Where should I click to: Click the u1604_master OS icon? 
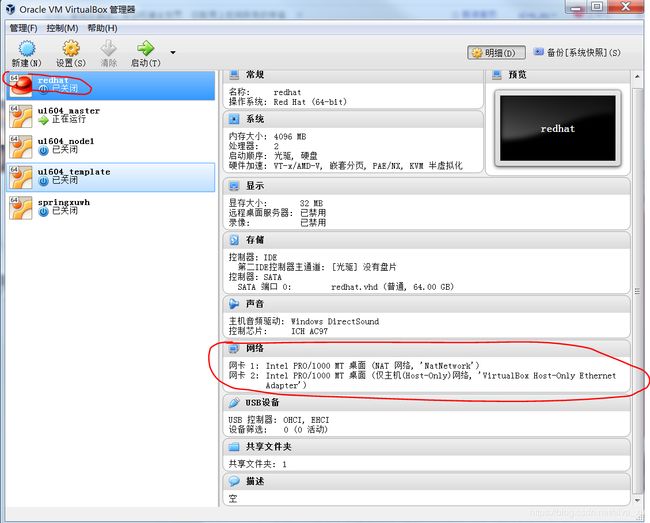coord(21,116)
